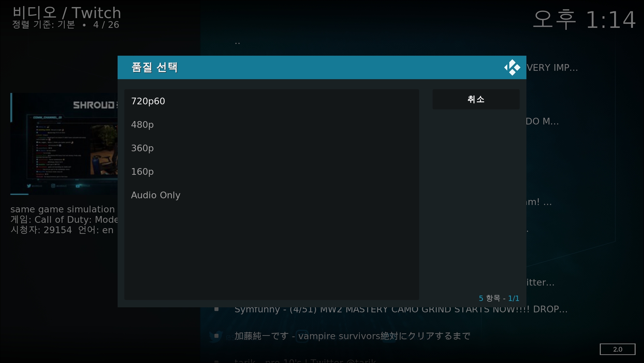The width and height of the screenshot is (644, 363).
Task: Open the tarik stream entry at the bottom
Action: click(305, 361)
